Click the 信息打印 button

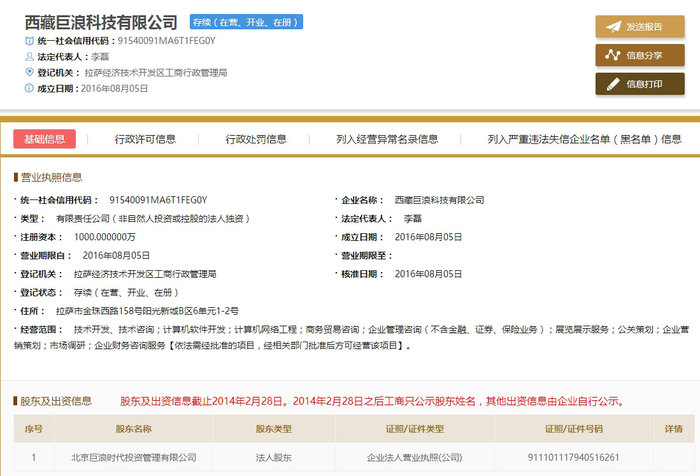tap(640, 84)
